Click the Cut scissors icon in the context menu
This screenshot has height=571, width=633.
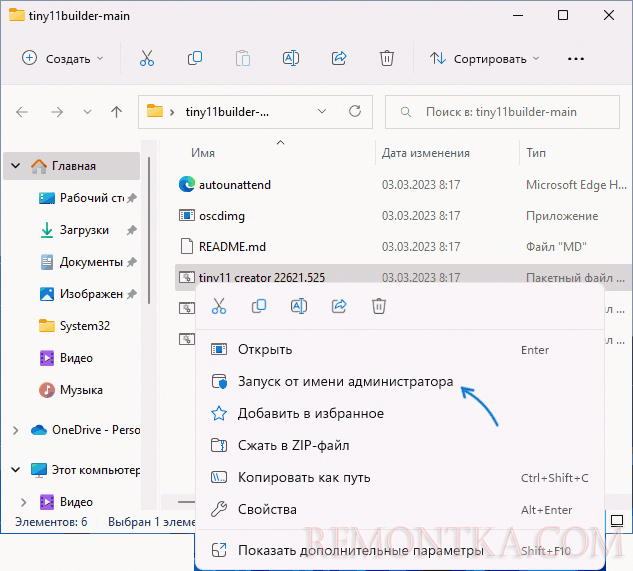tap(219, 306)
